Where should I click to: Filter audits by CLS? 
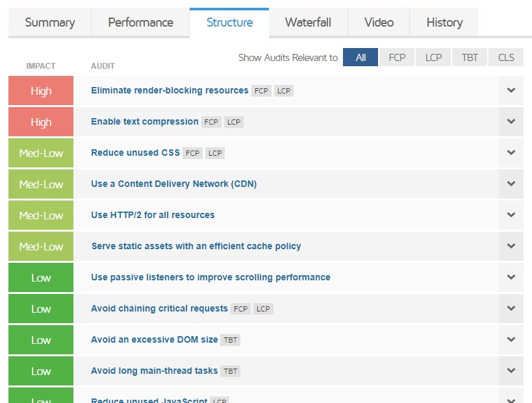click(x=506, y=58)
